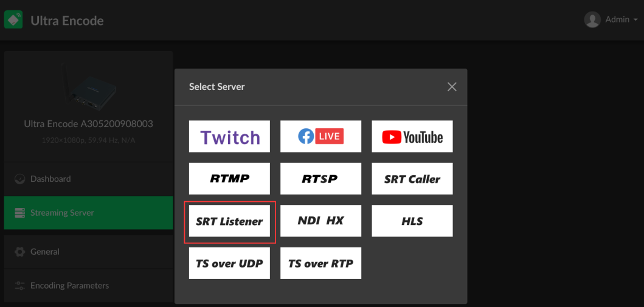Click the highlighted SRT Listener option
Image resolution: width=644 pixels, height=307 pixels.
coord(230,221)
